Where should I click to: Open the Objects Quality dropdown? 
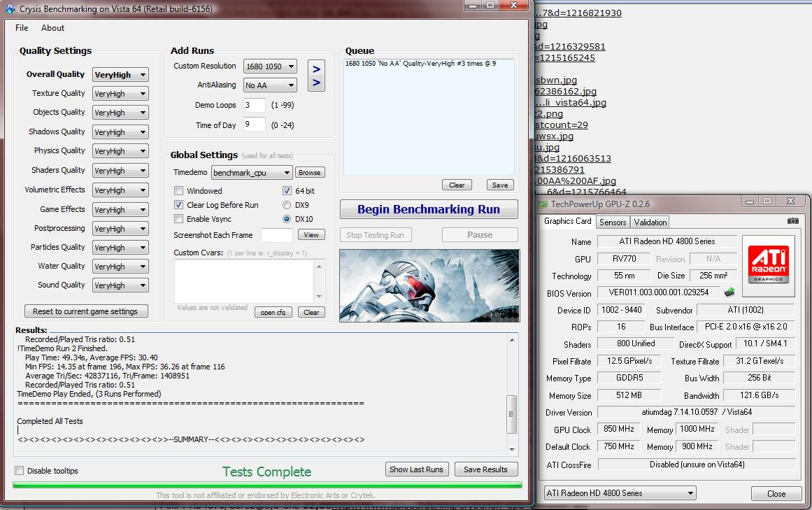[120, 113]
